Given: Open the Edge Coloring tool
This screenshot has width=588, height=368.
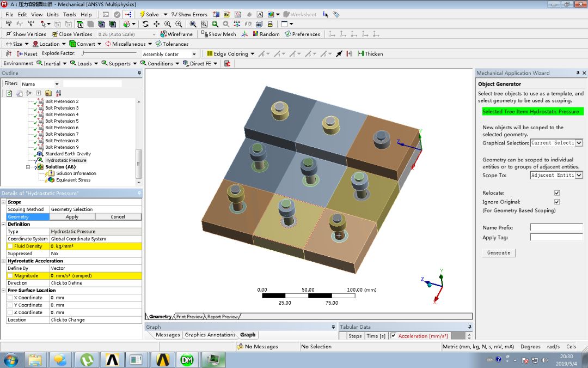Looking at the screenshot, I should tap(229, 53).
